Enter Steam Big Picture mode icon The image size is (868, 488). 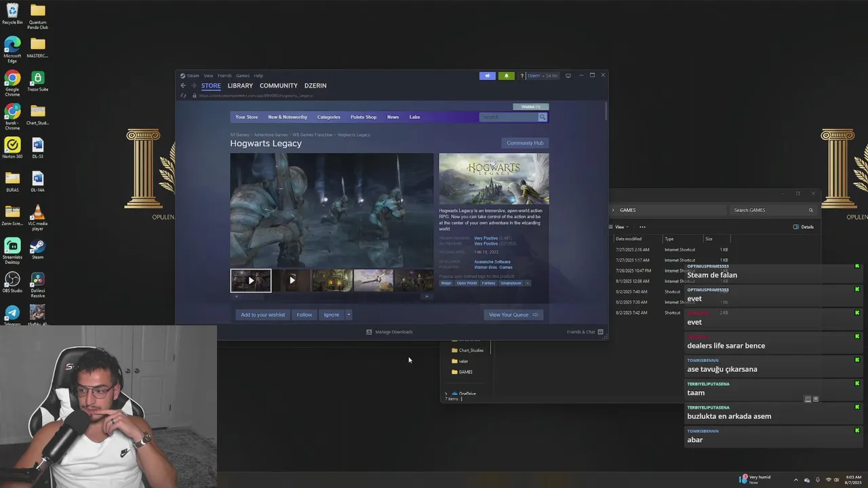click(568, 75)
